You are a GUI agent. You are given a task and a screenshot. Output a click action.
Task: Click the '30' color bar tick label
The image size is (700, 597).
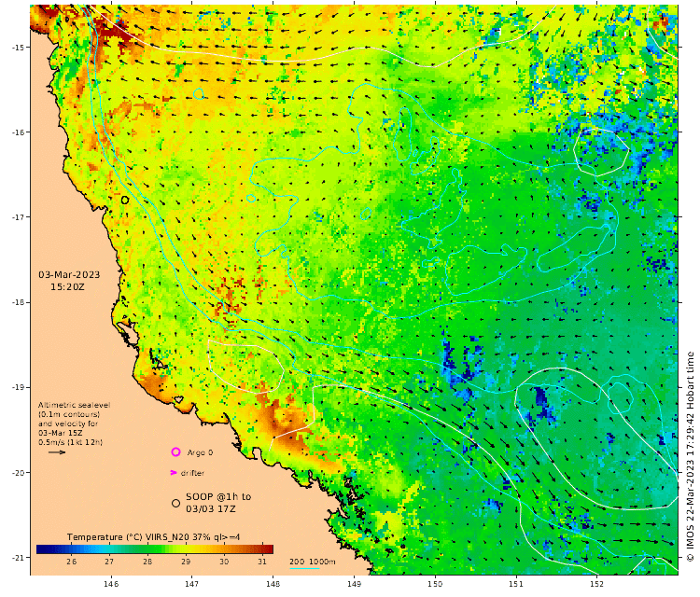point(224,562)
